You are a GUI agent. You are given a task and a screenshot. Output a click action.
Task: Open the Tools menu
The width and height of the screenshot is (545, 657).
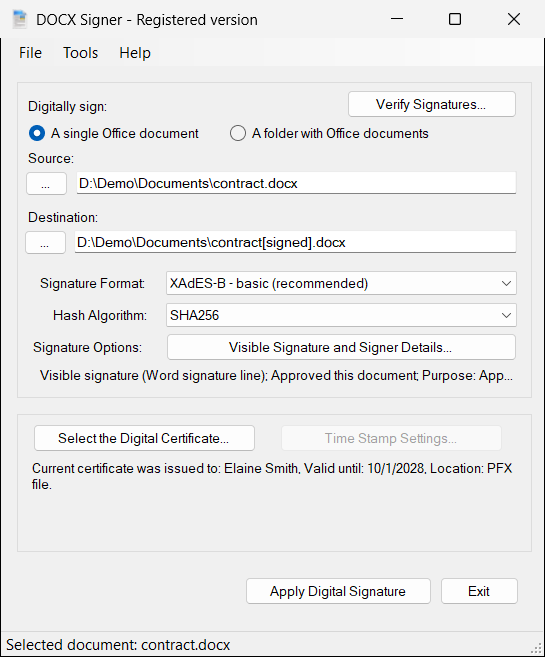80,53
